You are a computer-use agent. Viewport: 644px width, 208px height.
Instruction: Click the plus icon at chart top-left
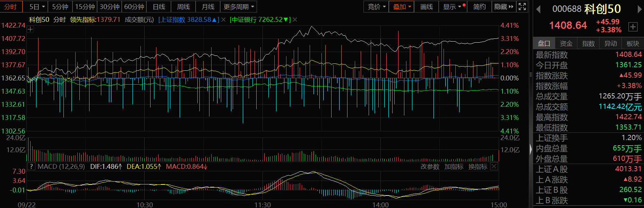pos(31,29)
